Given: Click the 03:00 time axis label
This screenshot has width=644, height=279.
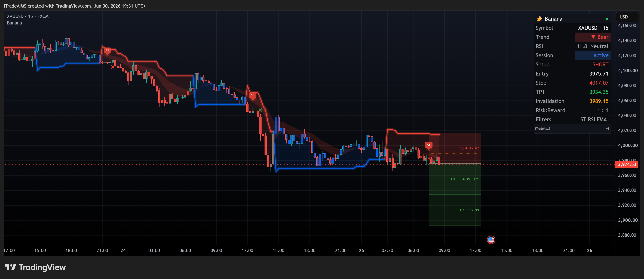Looking at the screenshot, I should click(154, 250).
